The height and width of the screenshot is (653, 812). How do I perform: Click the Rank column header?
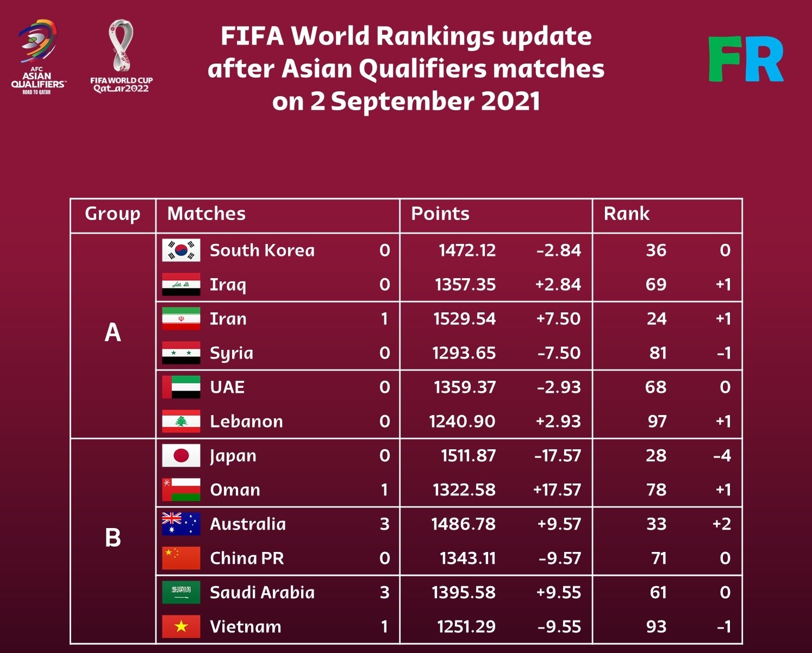point(626,214)
